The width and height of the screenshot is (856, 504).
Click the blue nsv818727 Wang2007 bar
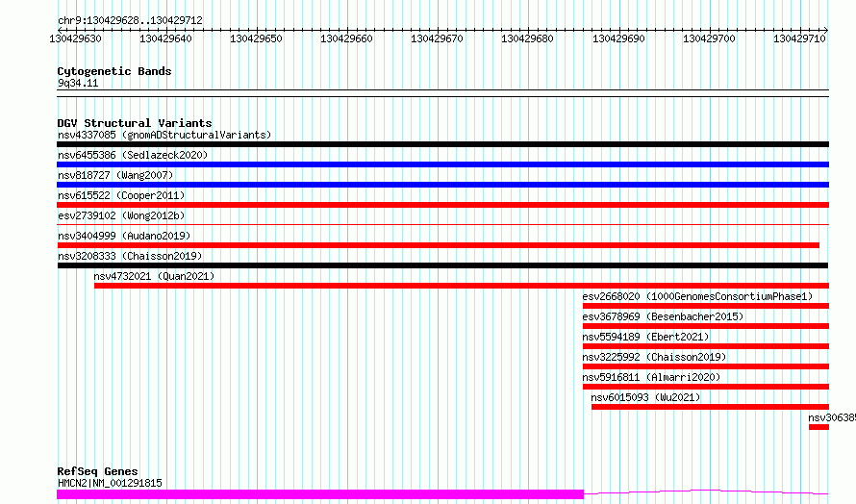pos(442,185)
